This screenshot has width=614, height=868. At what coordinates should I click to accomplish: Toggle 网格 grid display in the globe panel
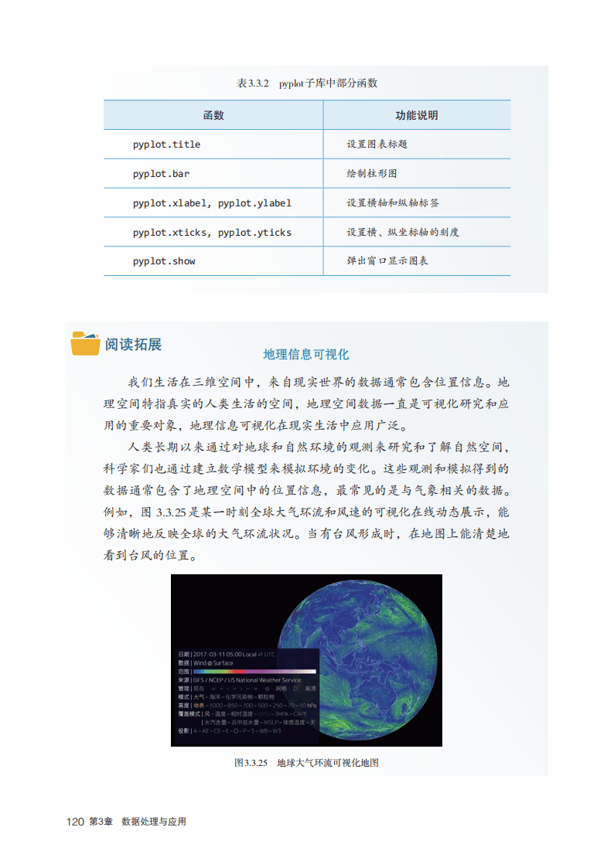click(x=281, y=689)
